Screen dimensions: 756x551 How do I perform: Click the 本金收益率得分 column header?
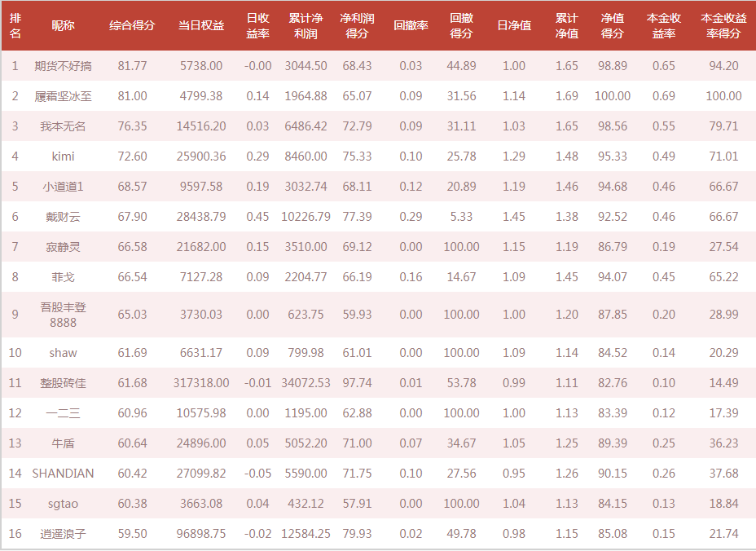723,25
